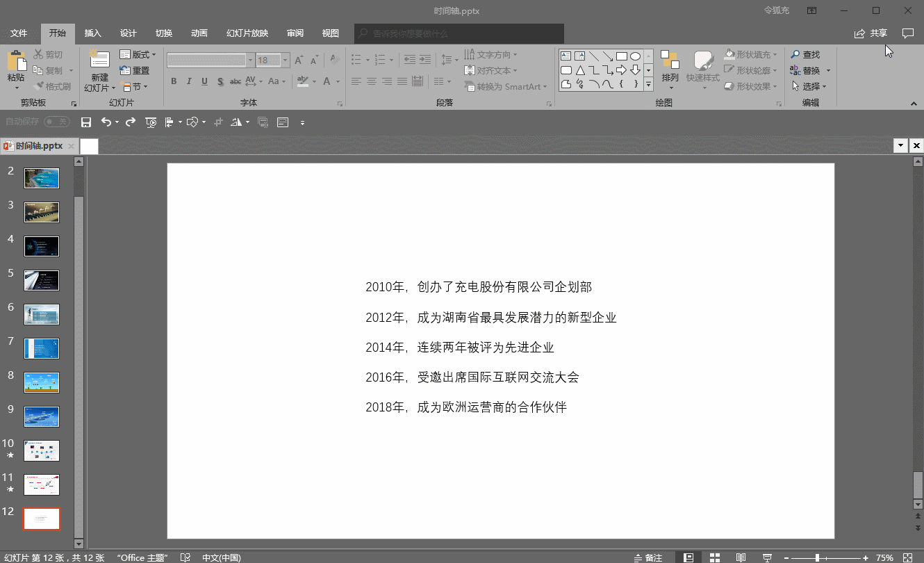Click the Redo arrow icon
Viewport: 924px width, 563px height.
click(x=130, y=122)
